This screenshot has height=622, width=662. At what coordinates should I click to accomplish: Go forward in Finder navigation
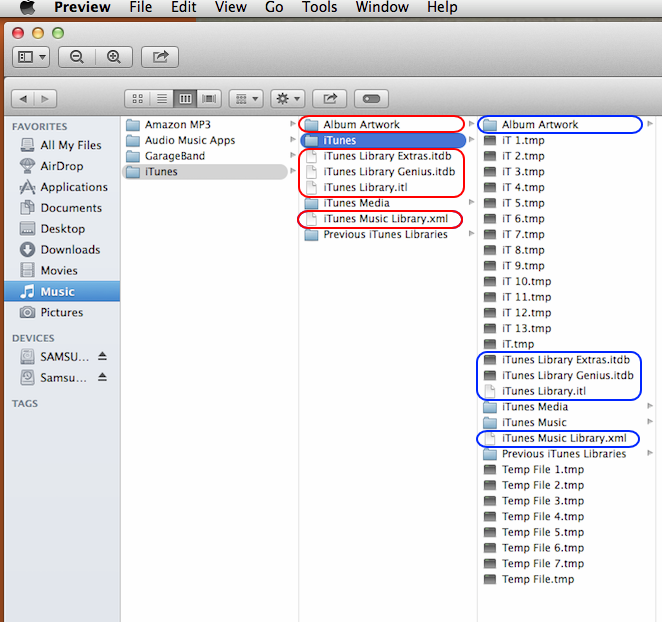[x=45, y=99]
